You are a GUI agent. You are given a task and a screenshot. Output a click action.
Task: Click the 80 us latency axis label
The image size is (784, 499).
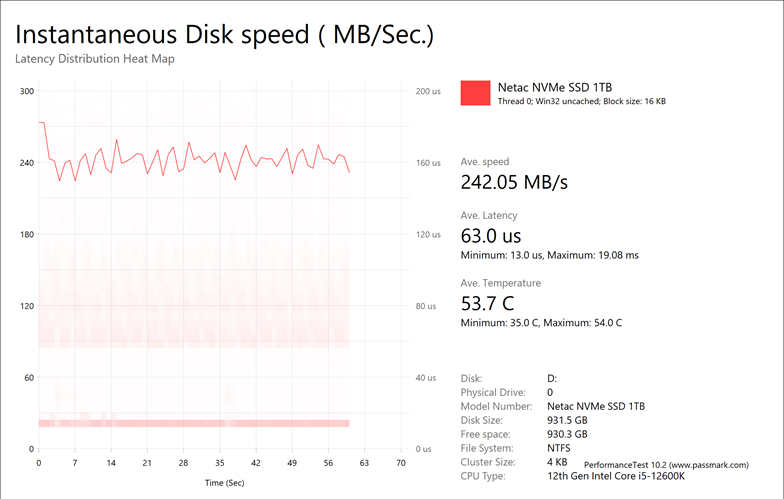[x=428, y=306]
